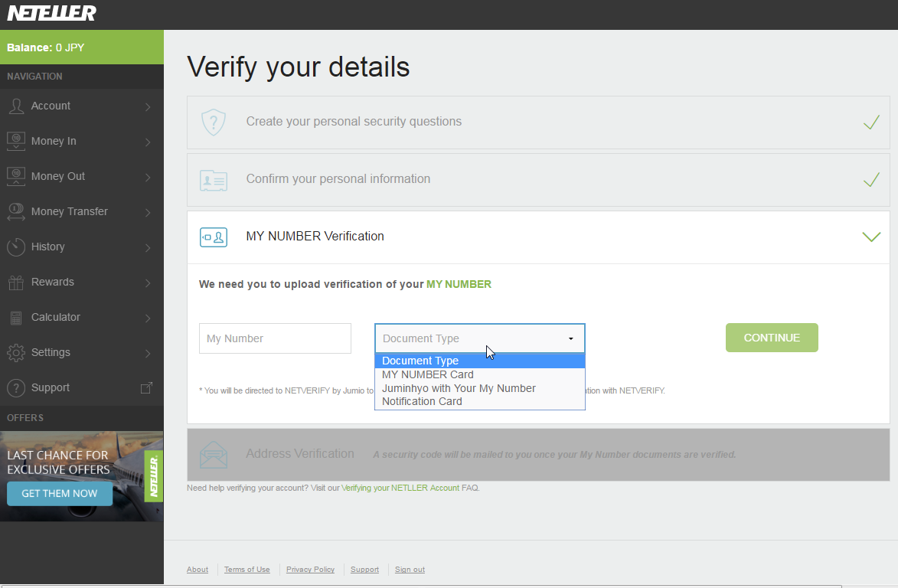This screenshot has height=588, width=898.
Task: Click the Rewards gift icon
Action: click(x=16, y=283)
